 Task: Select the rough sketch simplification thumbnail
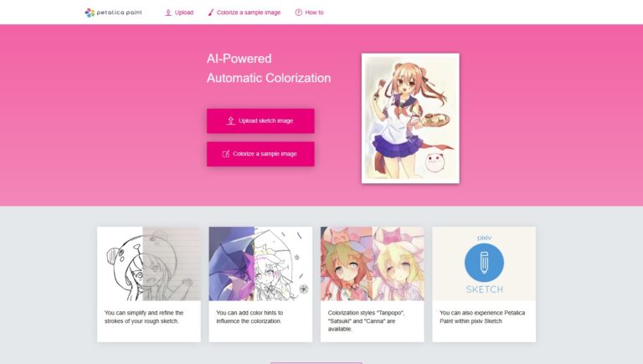point(148,263)
